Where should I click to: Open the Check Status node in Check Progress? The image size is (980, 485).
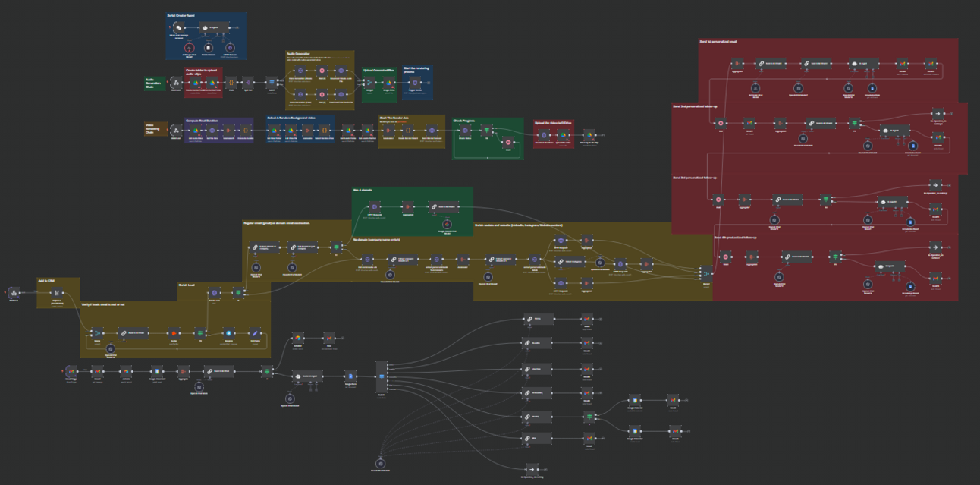[465, 130]
